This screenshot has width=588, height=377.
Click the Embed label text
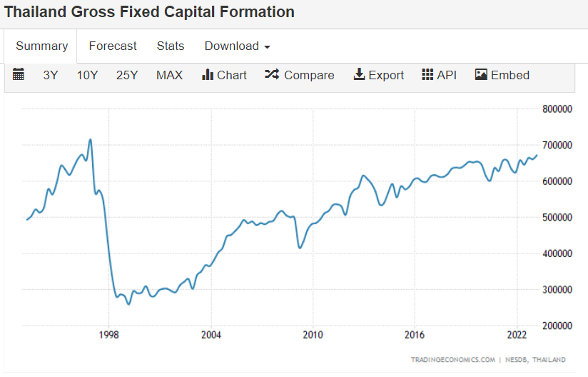coord(510,76)
